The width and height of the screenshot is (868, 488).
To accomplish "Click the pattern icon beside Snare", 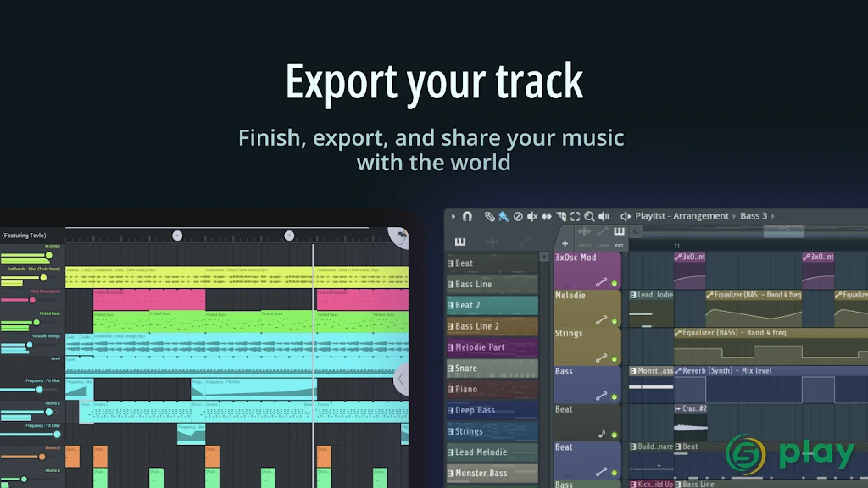I will tap(451, 369).
